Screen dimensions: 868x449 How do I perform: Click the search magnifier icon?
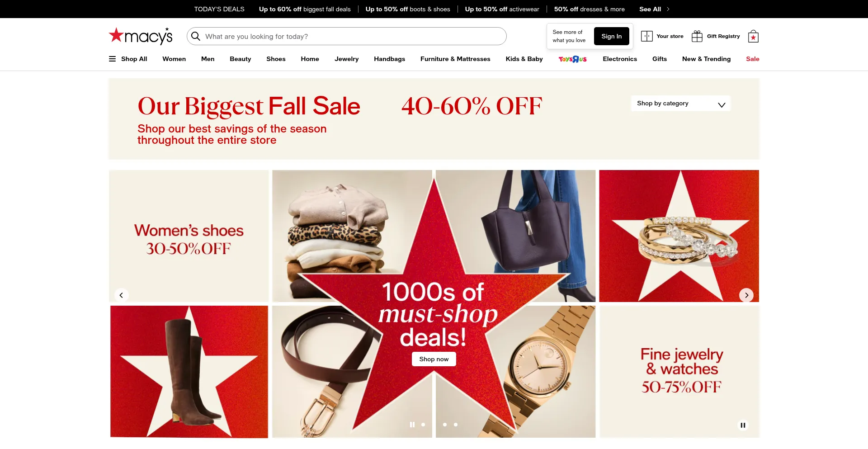click(196, 36)
